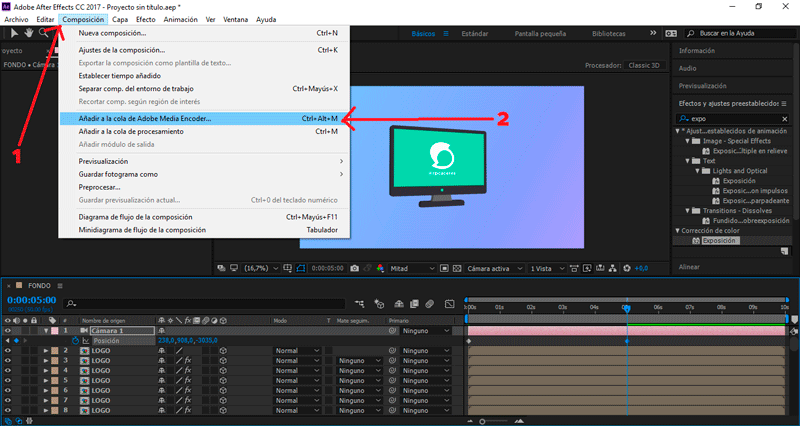
Task: Switch to the Estándar workspace
Action: [476, 33]
